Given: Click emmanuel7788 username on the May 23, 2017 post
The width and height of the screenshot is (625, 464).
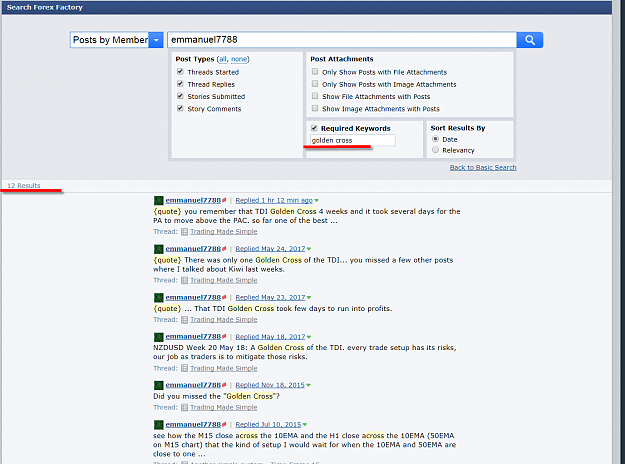Looking at the screenshot, I should [x=193, y=297].
